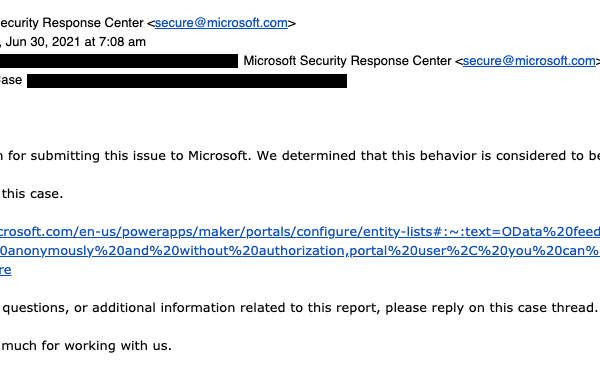Click the sender name Security Response Center
The image size is (600, 370).
click(x=72, y=23)
